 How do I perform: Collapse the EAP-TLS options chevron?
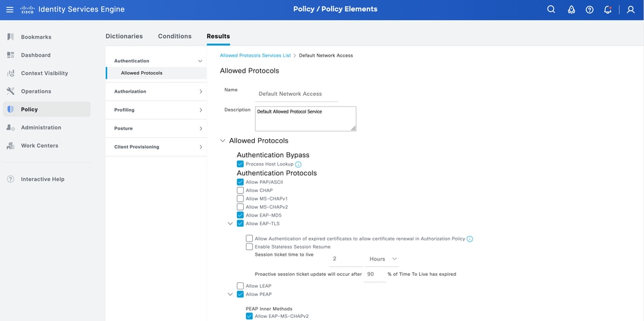pos(230,224)
